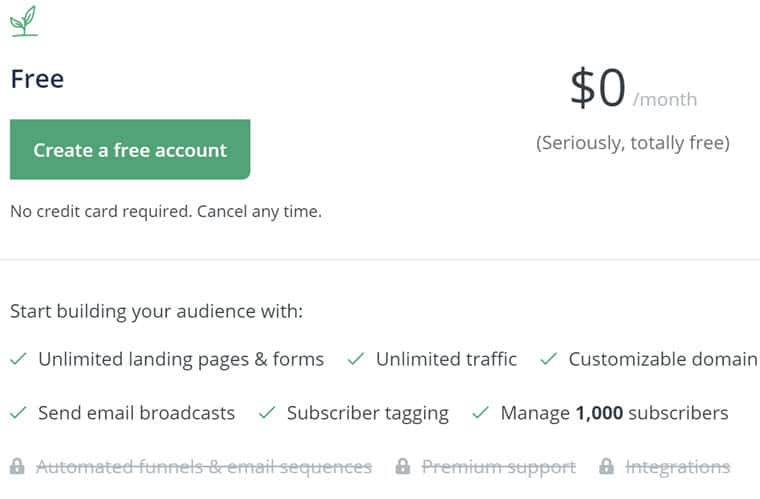The image size is (760, 499).
Task: Click the Free plan heading
Action: click(x=37, y=79)
